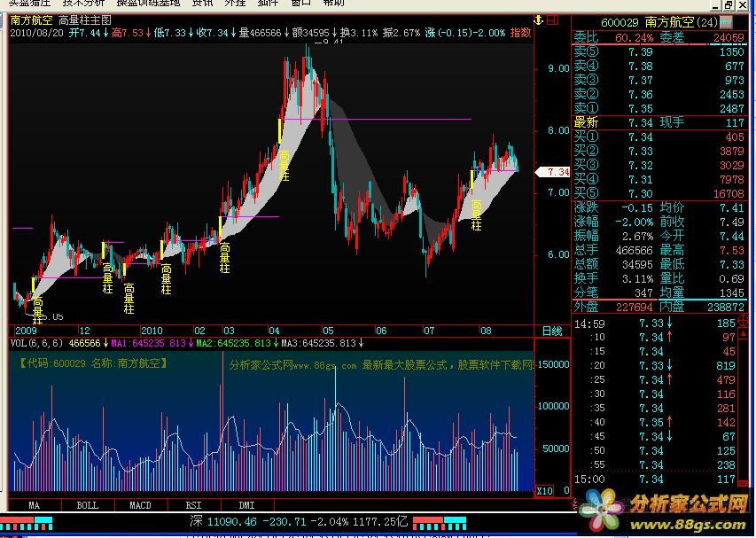Click the 买③ 7.32 bid row
Screen dimensions: 756x538
pyautogui.click(x=659, y=166)
